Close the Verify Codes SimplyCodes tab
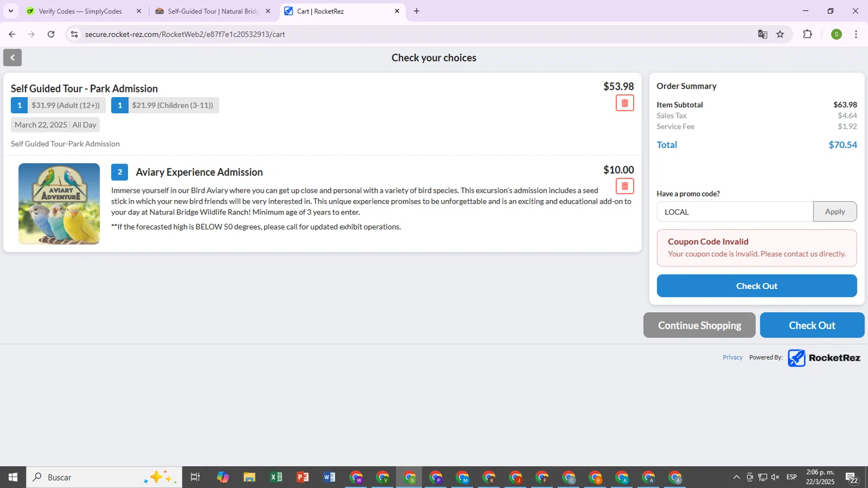 coord(139,11)
